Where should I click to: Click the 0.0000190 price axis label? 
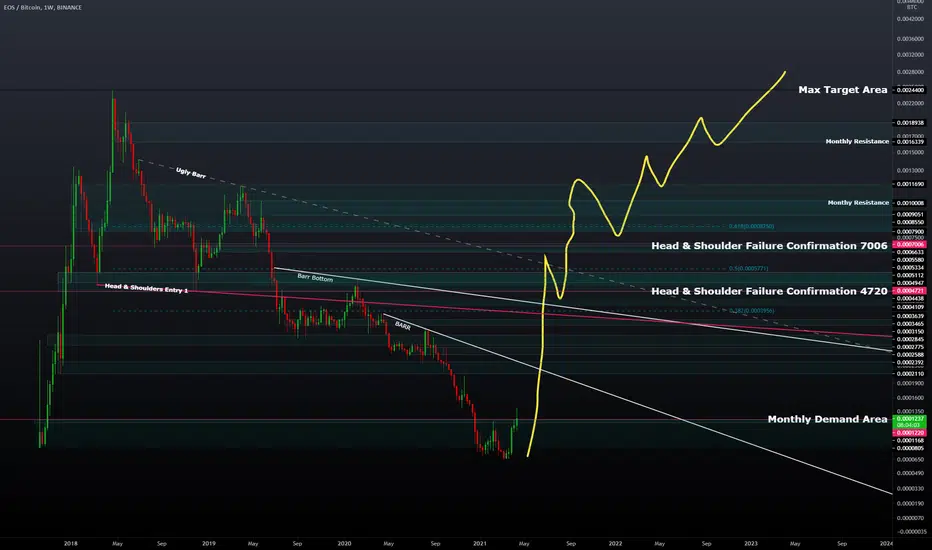pos(910,504)
